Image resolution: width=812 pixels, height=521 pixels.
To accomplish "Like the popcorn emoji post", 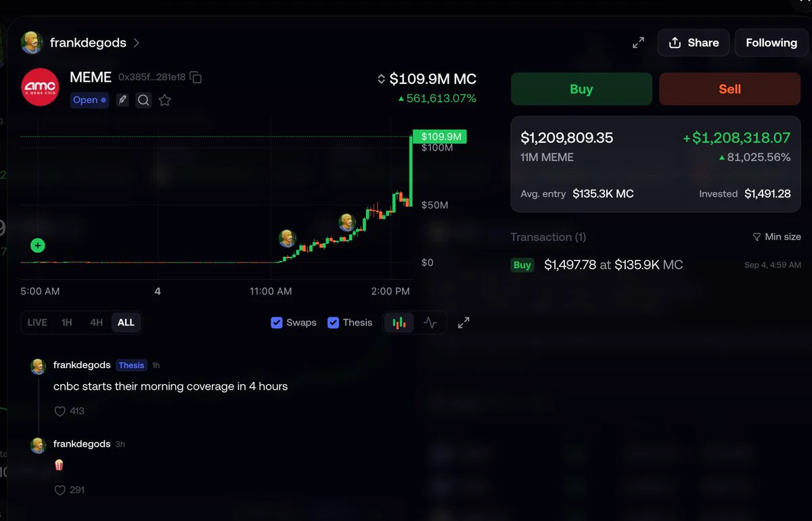I will tap(60, 490).
